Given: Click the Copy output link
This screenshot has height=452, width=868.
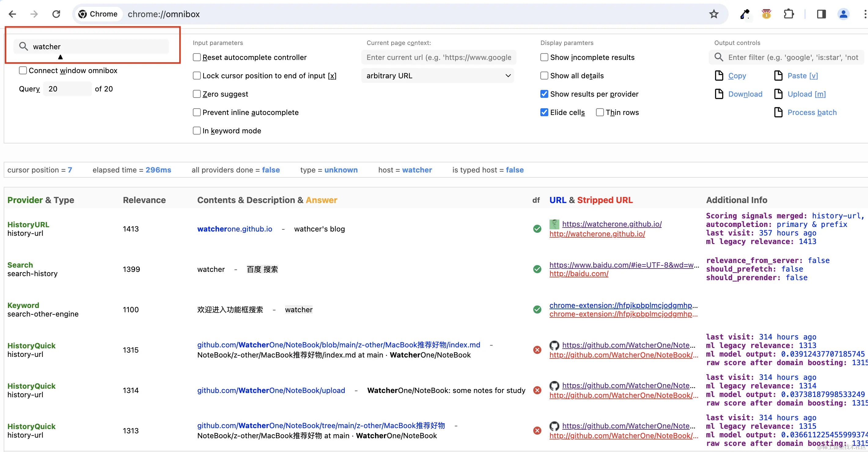Looking at the screenshot, I should 737,76.
